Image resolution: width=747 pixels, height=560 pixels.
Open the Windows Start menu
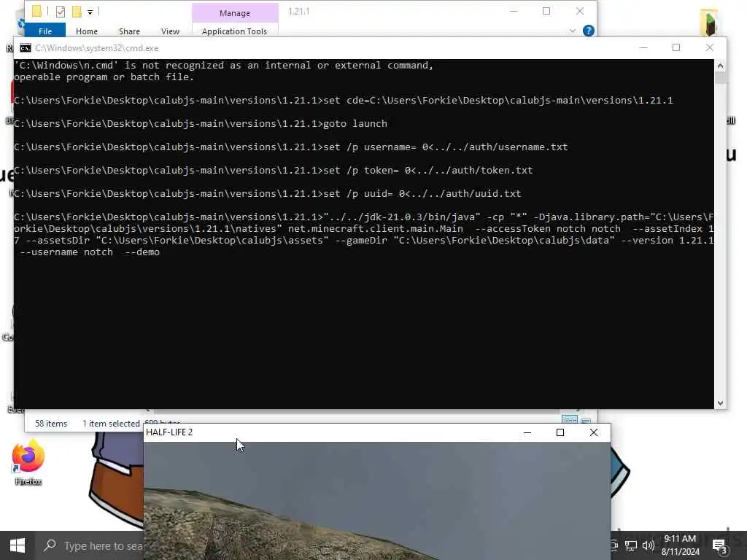pyautogui.click(x=18, y=545)
